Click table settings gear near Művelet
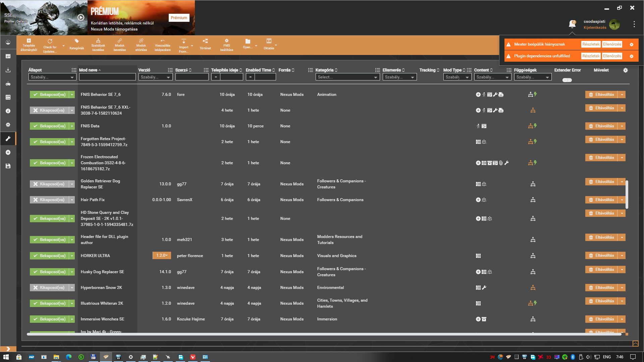 pos(625,70)
